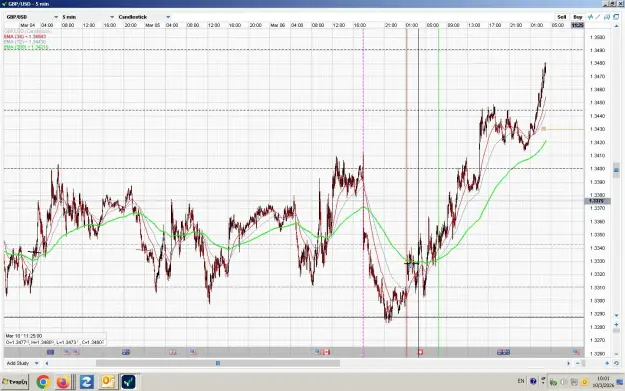This screenshot has height=391, width=625.
Task: Click the EMA (72) indicator label
Action: pyautogui.click(x=25, y=41)
